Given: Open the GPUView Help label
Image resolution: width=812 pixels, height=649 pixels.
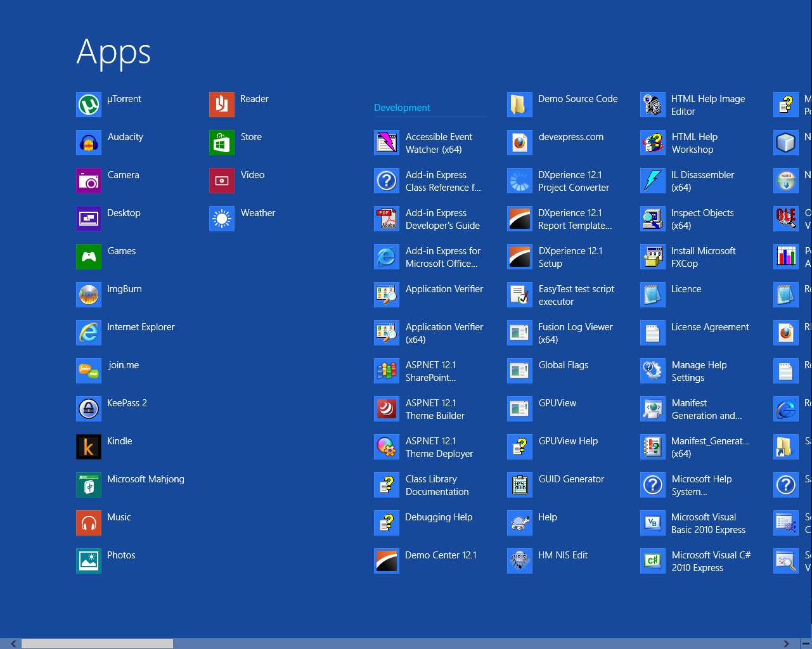Looking at the screenshot, I should point(568,441).
